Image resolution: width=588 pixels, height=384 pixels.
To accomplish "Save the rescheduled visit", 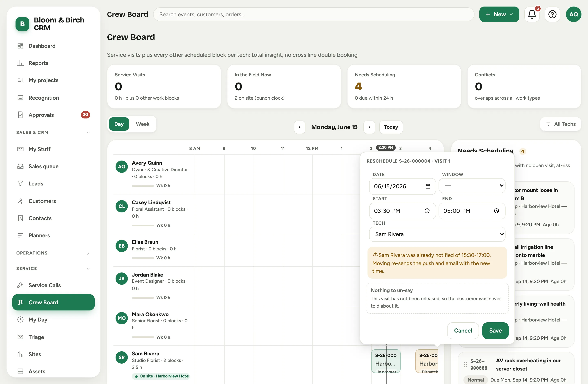I will point(495,330).
